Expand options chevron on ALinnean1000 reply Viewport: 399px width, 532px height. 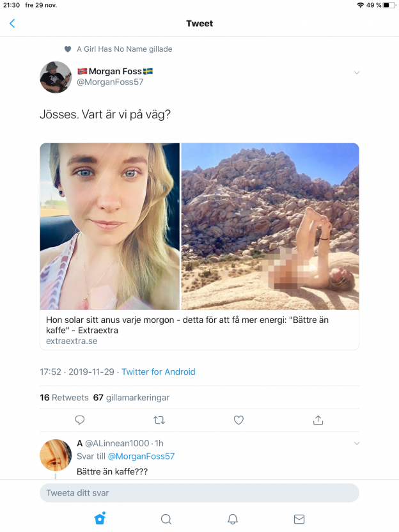[357, 443]
